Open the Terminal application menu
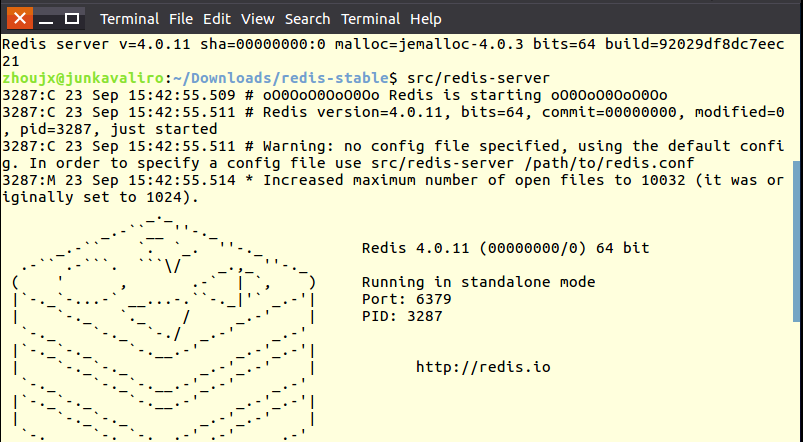The width and height of the screenshot is (803, 442). coord(129,19)
